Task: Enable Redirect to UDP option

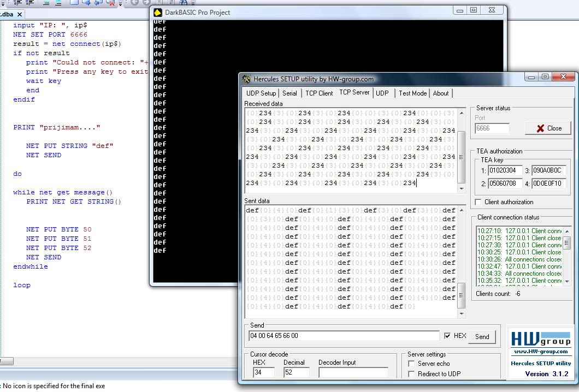Action: click(x=411, y=374)
